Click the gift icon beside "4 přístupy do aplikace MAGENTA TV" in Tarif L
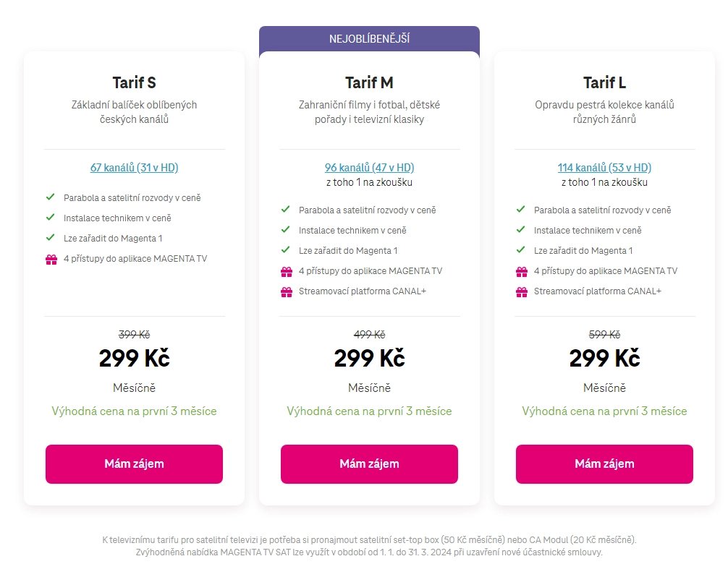The image size is (728, 564). pyautogui.click(x=520, y=270)
